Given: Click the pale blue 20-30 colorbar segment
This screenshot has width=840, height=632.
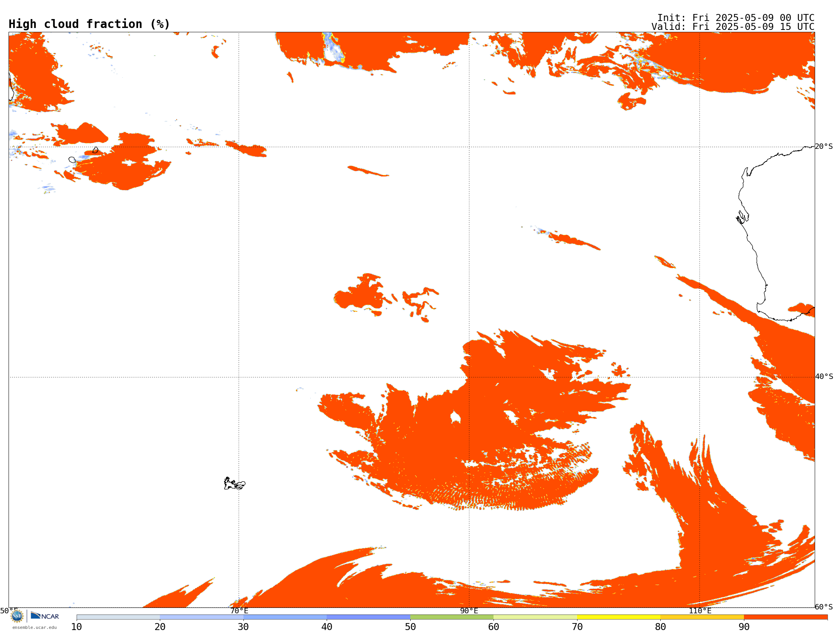Looking at the screenshot, I should [201, 617].
